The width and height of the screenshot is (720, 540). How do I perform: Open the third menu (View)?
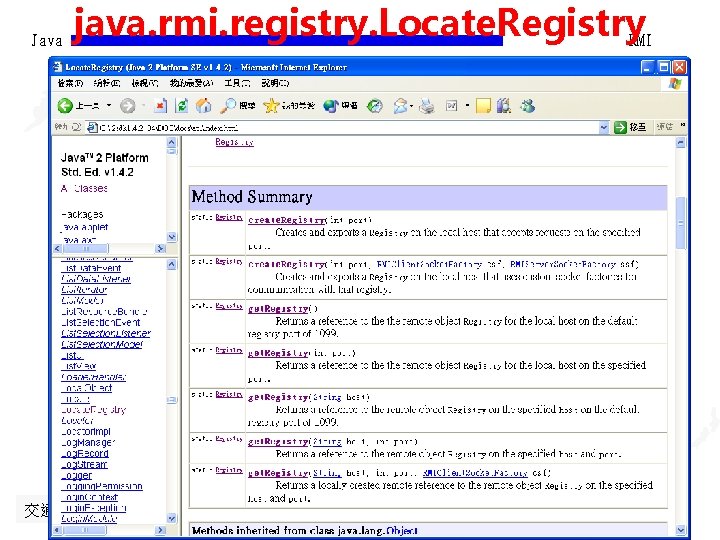pyautogui.click(x=145, y=83)
